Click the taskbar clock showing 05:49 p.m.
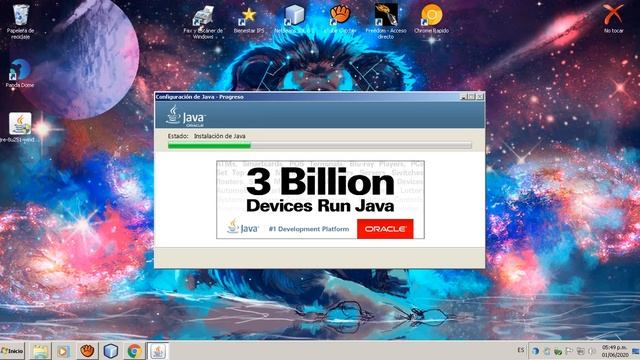 pos(614,351)
